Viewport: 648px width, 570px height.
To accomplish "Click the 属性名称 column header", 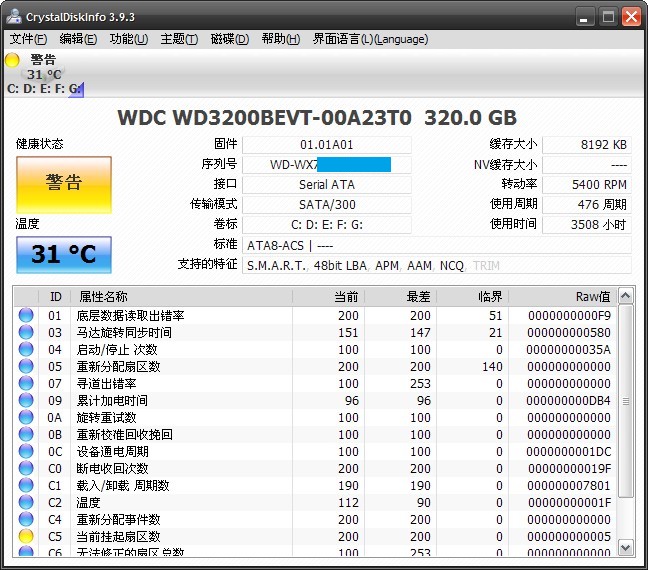I will coord(181,297).
